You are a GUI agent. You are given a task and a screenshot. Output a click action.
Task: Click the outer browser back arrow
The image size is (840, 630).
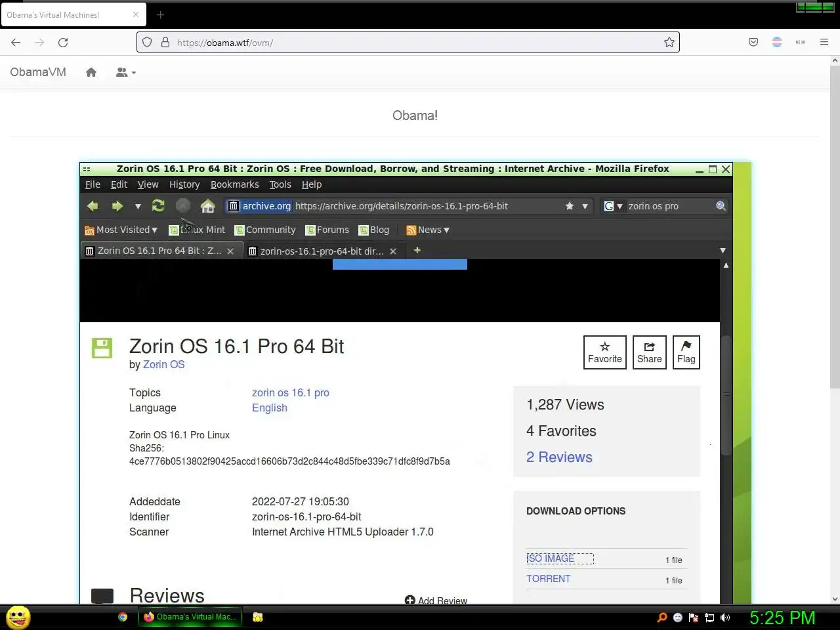pyautogui.click(x=16, y=42)
